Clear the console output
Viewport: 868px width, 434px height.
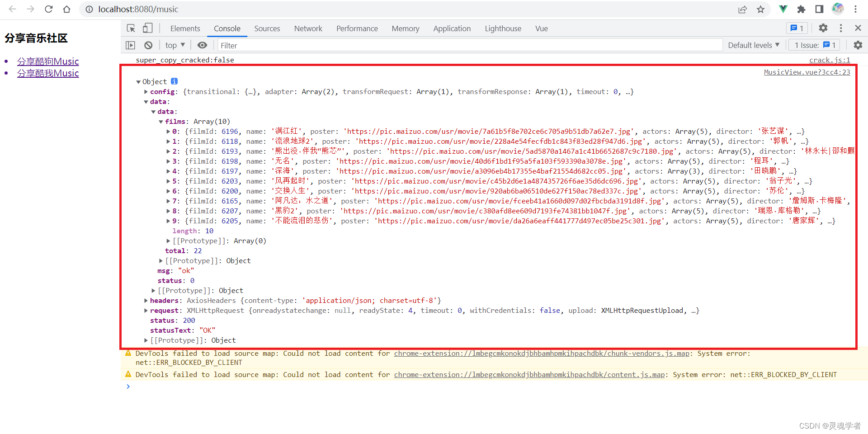point(148,45)
